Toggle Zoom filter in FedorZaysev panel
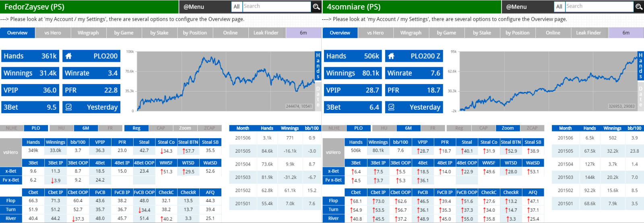644x223 pixels. pos(185,128)
